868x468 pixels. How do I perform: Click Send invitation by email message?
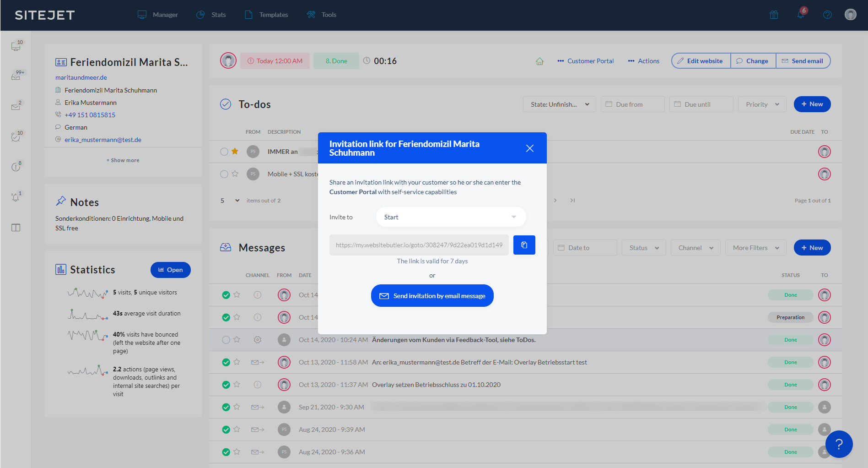pyautogui.click(x=432, y=296)
